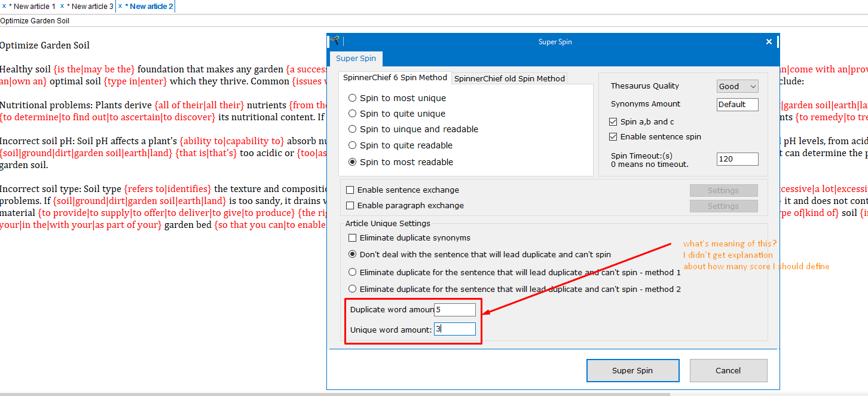Click the Synonyms Amount field
Viewport: 868px width, 396px height.
737,104
